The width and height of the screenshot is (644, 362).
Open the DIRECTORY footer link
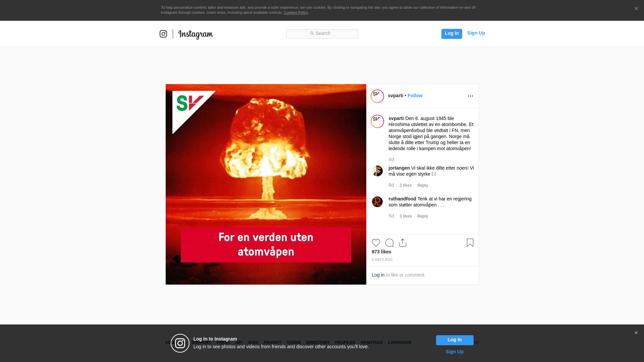(x=318, y=343)
